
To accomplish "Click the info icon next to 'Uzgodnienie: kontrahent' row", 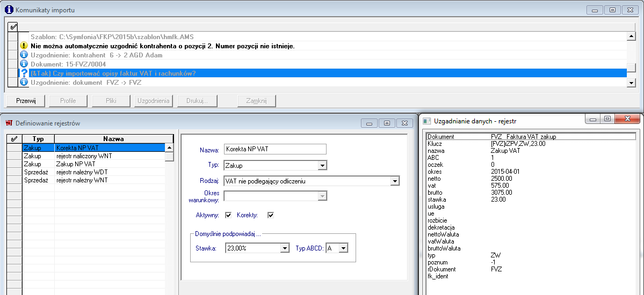I will pos(24,55).
